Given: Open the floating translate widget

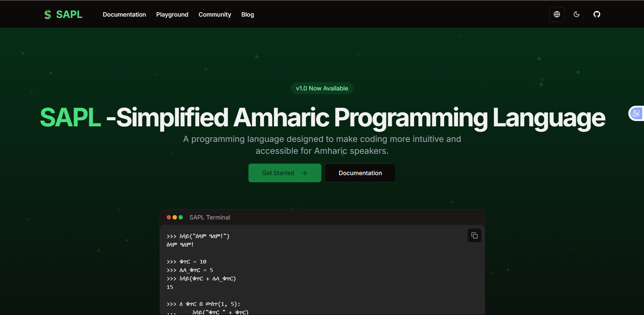Looking at the screenshot, I should point(637,113).
